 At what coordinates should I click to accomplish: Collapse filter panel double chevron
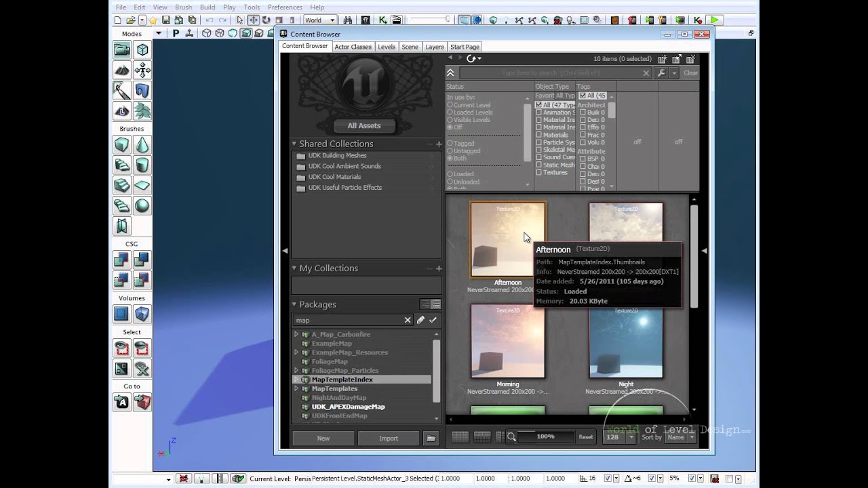pos(450,73)
